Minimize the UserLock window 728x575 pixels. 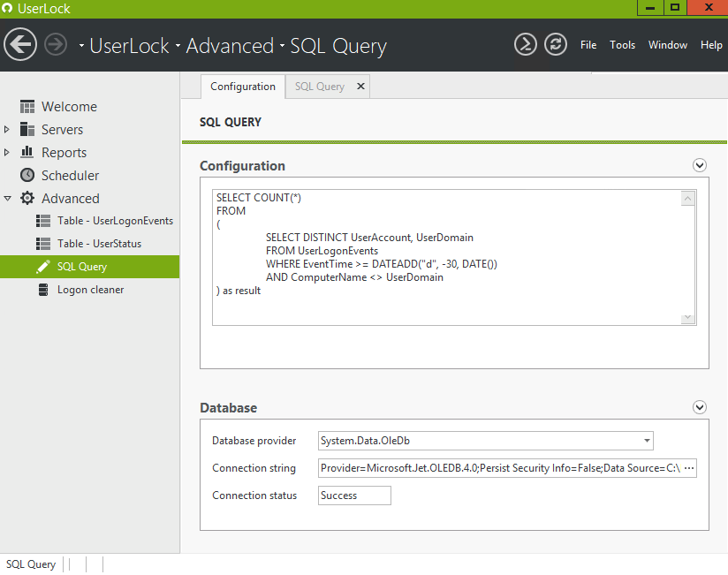[x=650, y=7]
